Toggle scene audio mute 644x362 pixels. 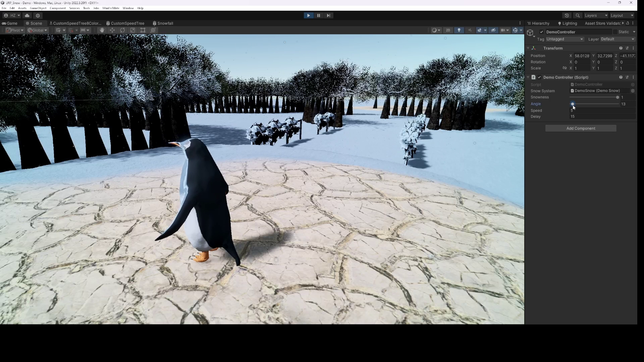[470, 30]
